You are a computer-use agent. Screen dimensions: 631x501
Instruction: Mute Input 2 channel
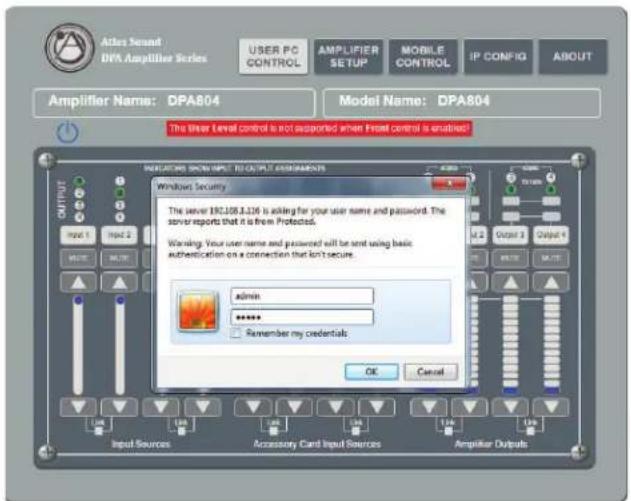click(x=120, y=258)
